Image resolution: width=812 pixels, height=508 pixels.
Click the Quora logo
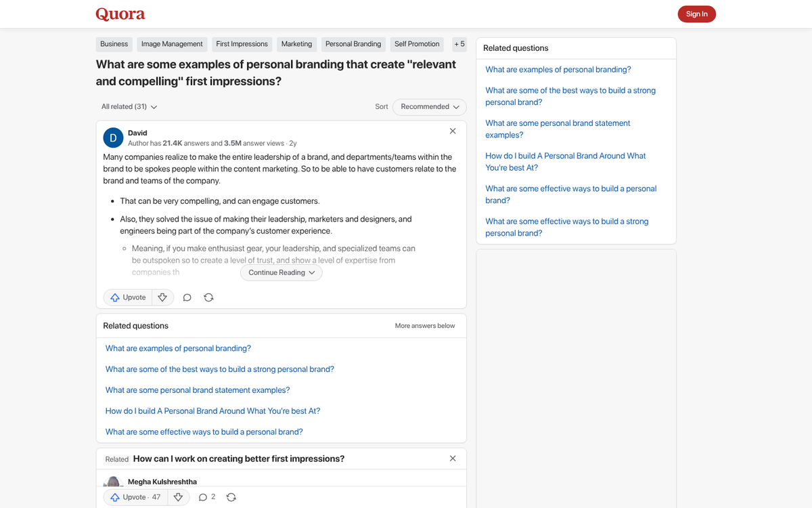[x=120, y=14]
